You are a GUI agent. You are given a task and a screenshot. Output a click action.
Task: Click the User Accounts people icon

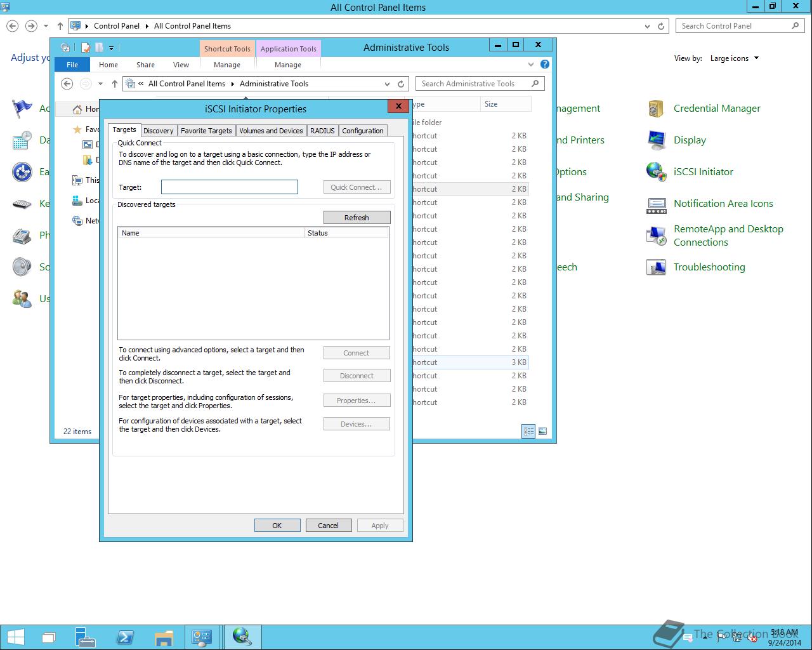coord(22,299)
